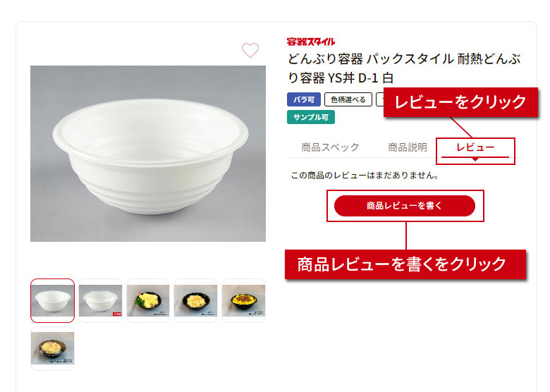The width and height of the screenshot is (550, 392).
Task: Click the 商品レビューを書くをクリック callout label
Action: coord(405,264)
